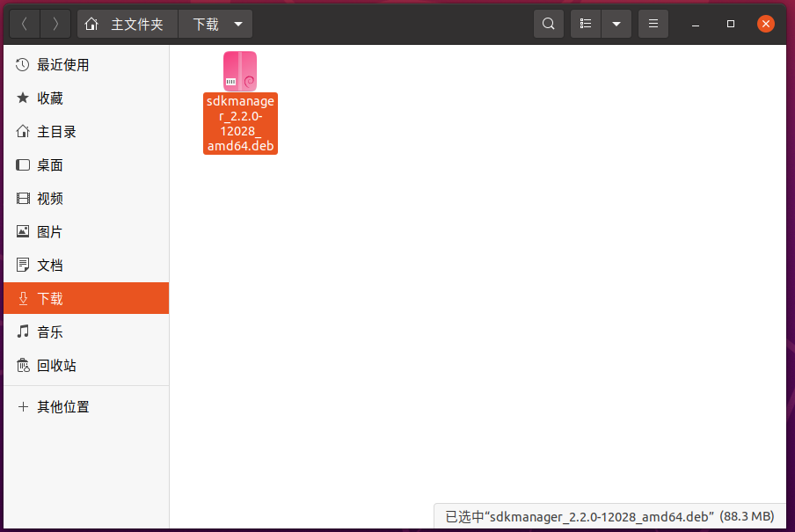
Task: Click the picture icon beside 图片
Action: 23,231
